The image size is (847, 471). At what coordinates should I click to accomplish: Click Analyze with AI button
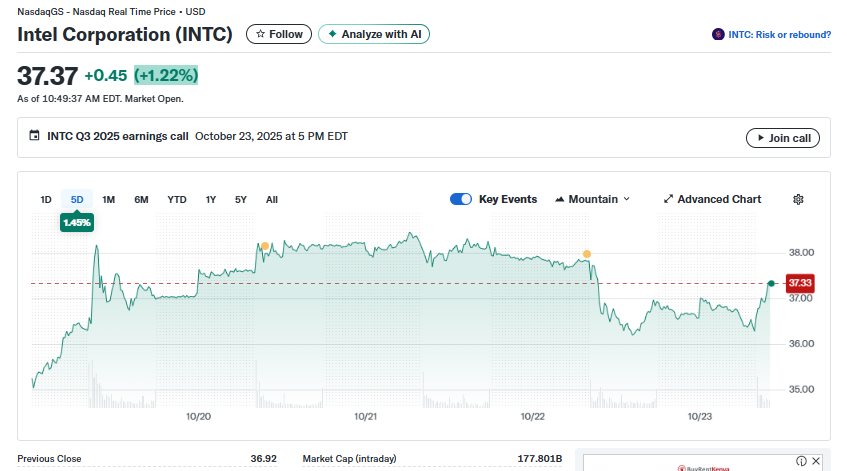pos(375,34)
